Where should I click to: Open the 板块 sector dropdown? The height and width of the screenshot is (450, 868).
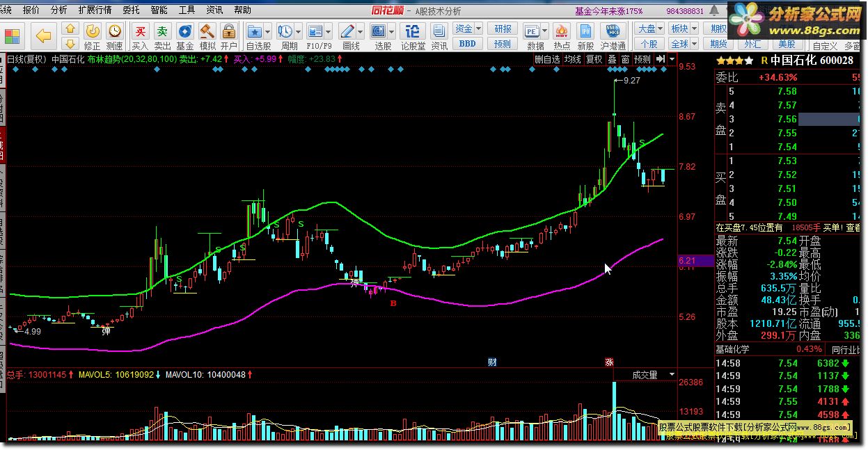pyautogui.click(x=683, y=29)
